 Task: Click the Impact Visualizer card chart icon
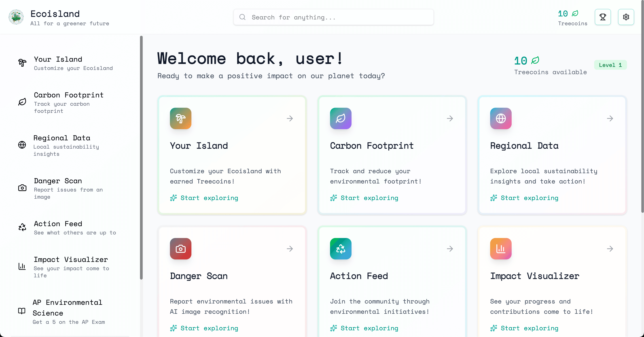point(501,249)
